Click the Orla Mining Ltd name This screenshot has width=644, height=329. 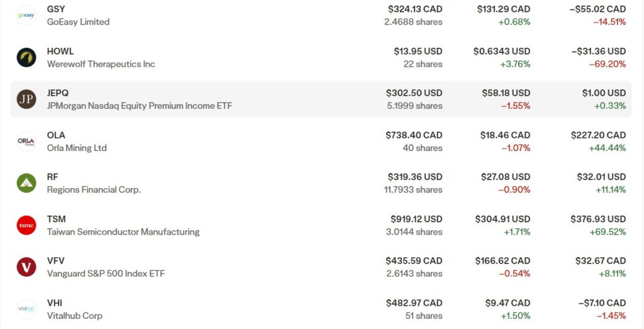[x=77, y=148]
